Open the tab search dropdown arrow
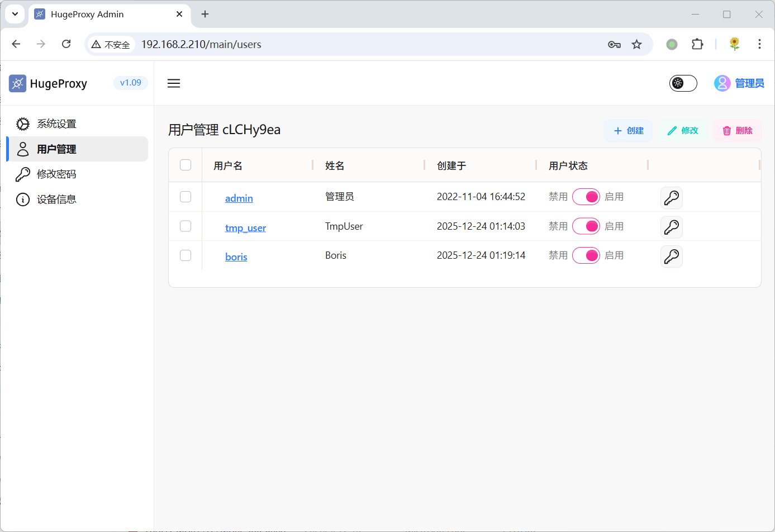The image size is (775, 532). tap(15, 14)
